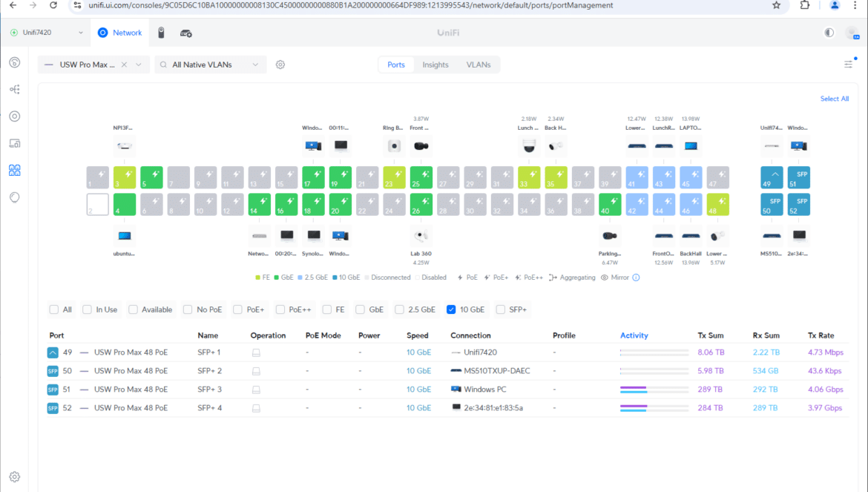
Task: Select port 5 in the switch diagram
Action: pyautogui.click(x=151, y=177)
